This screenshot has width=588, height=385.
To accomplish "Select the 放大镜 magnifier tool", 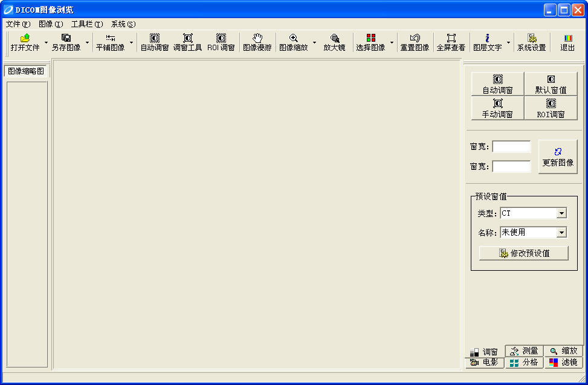I will click(335, 42).
